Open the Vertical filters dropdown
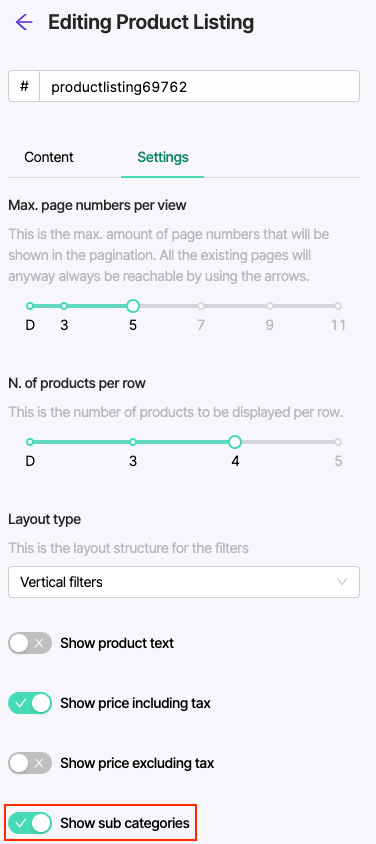The width and height of the screenshot is (376, 844). (184, 582)
